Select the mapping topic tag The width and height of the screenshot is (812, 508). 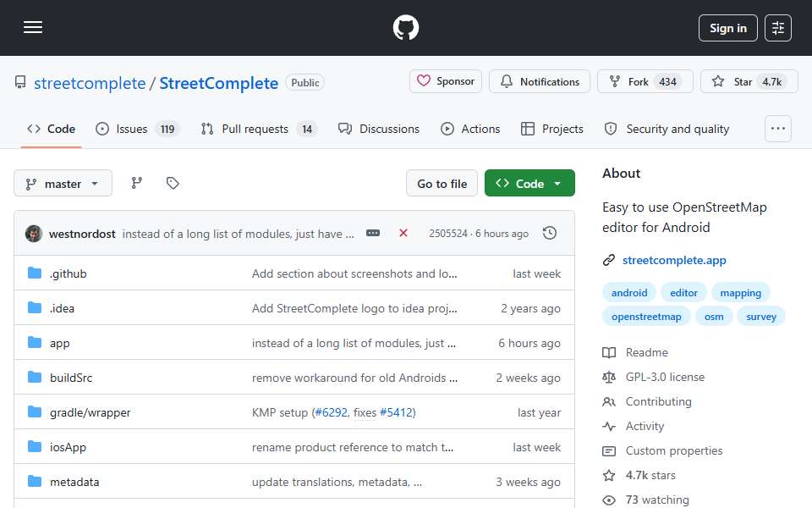coord(741,293)
